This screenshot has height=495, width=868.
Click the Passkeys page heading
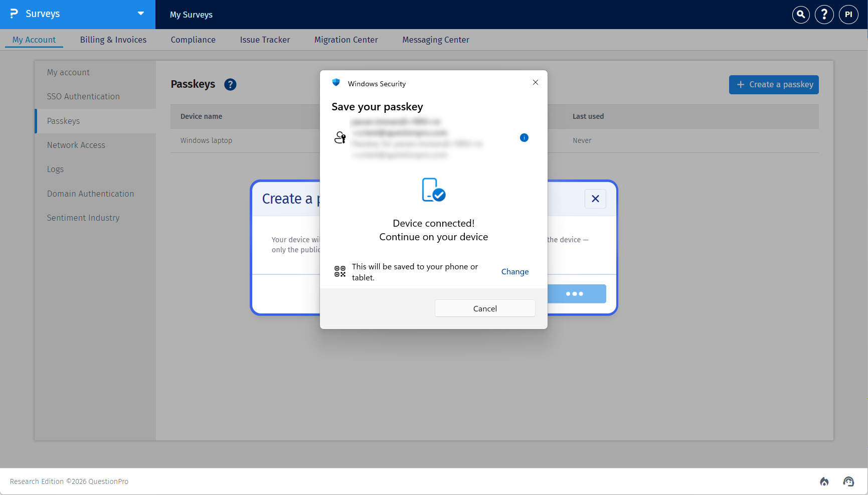click(193, 84)
